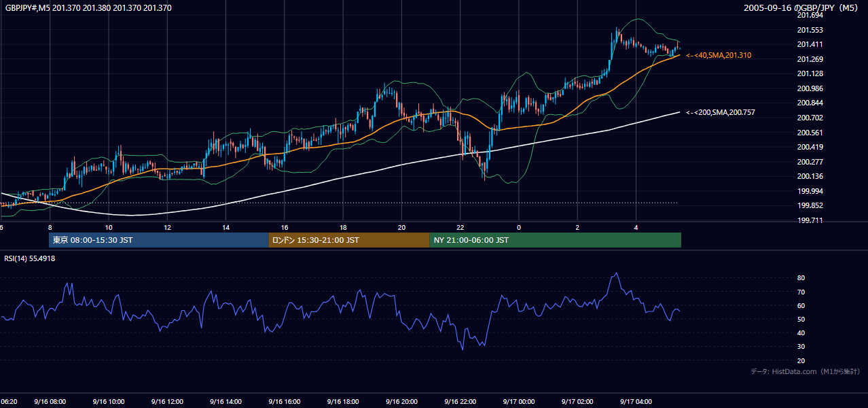Click the time label 9/17 04:00

pos(636,402)
